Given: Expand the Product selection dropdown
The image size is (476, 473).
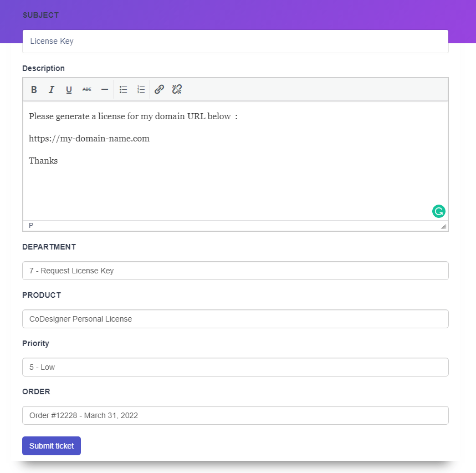Looking at the screenshot, I should pos(235,319).
